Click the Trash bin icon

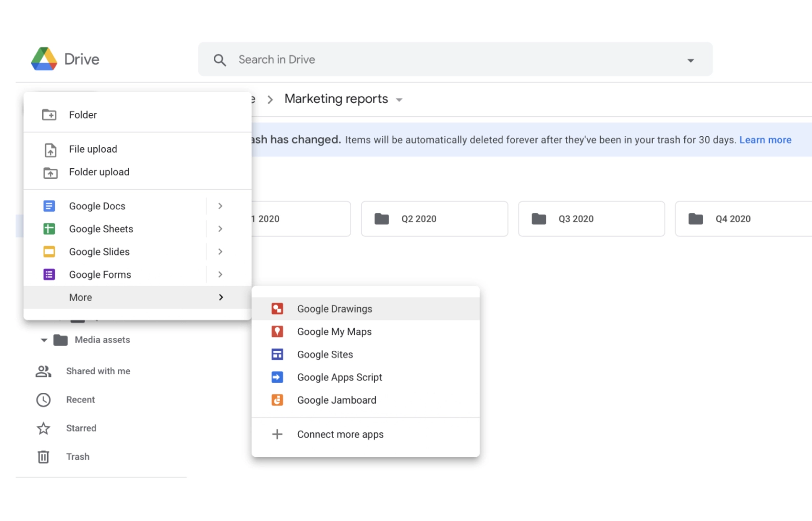click(x=44, y=457)
